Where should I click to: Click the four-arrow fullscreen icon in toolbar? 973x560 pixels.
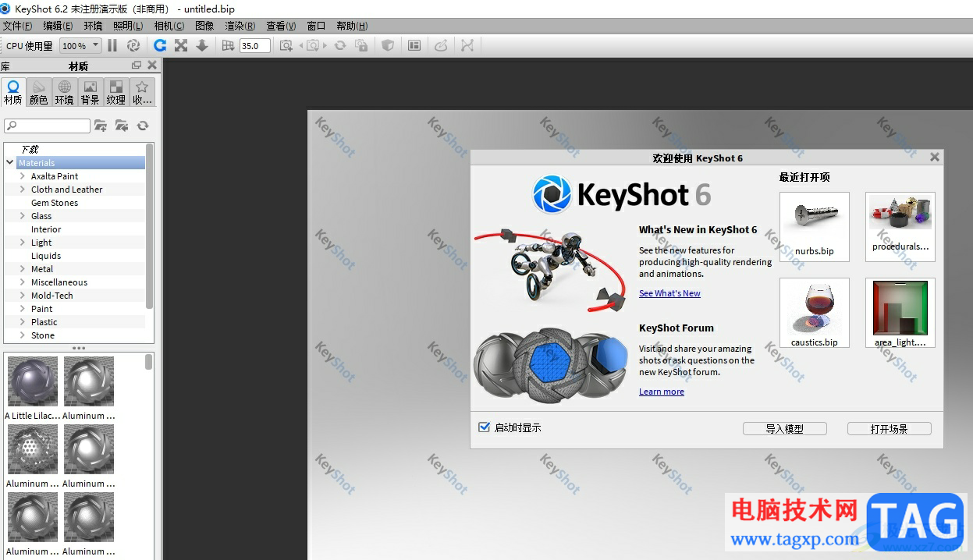click(181, 46)
